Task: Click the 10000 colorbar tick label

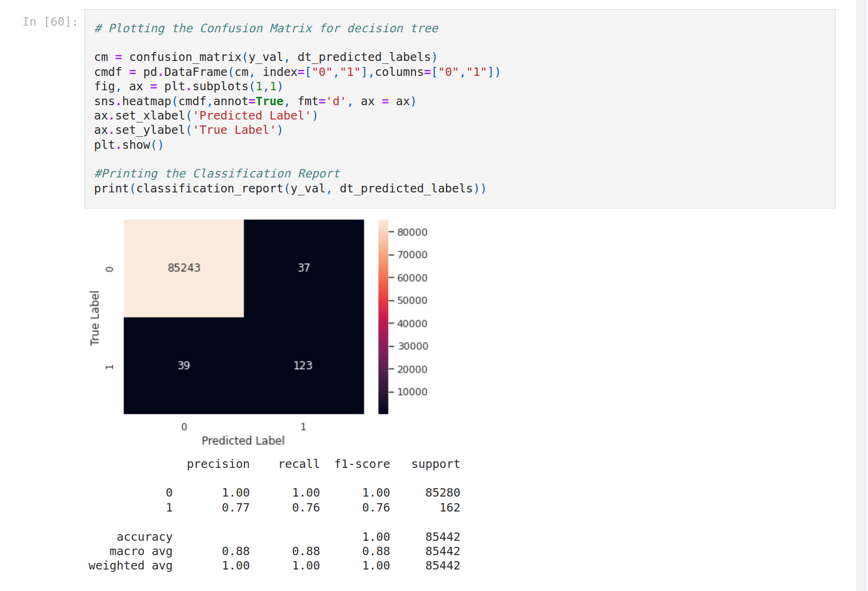Action: 412,392
